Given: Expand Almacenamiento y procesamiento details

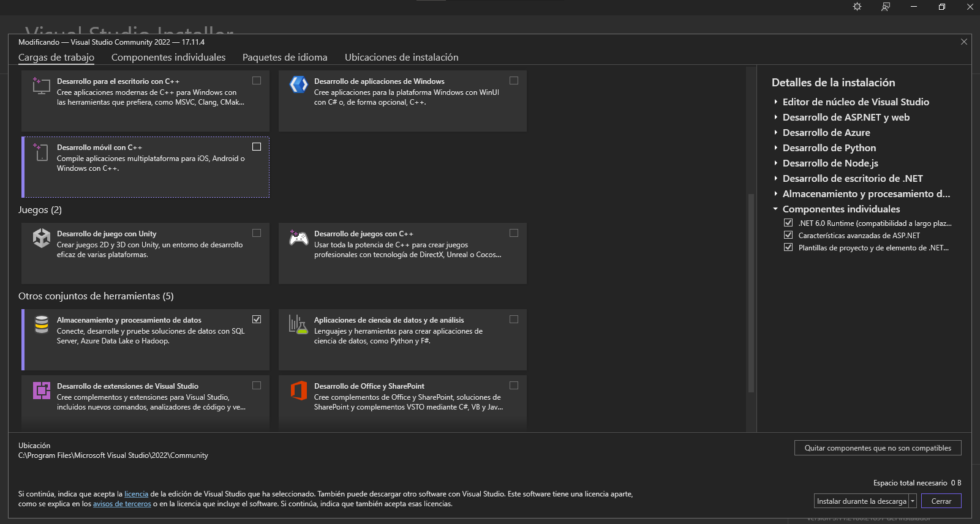Looking at the screenshot, I should tap(775, 193).
